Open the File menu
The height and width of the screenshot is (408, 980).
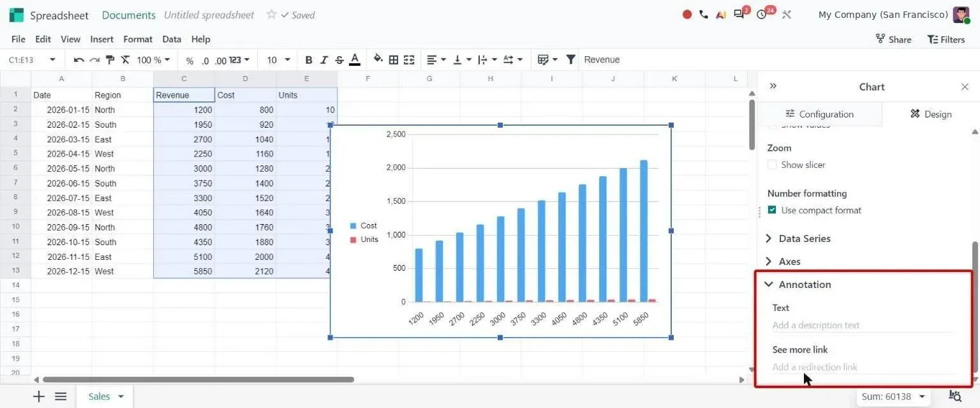pos(19,39)
